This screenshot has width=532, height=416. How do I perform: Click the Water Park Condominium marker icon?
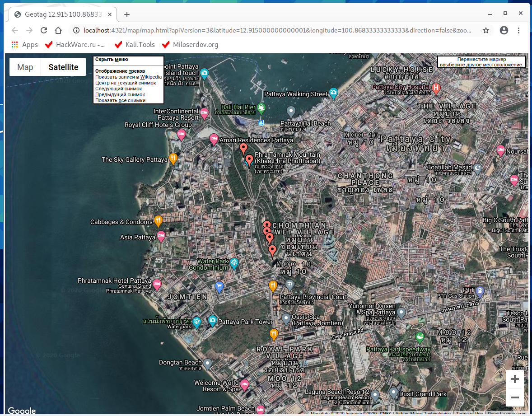[x=234, y=262]
